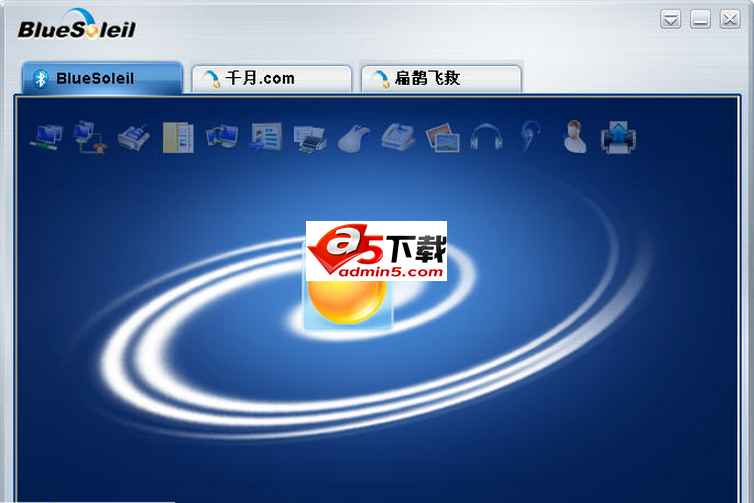The width and height of the screenshot is (754, 503).
Task: Open Bluetooth File Transfer service icon
Action: tap(178, 138)
